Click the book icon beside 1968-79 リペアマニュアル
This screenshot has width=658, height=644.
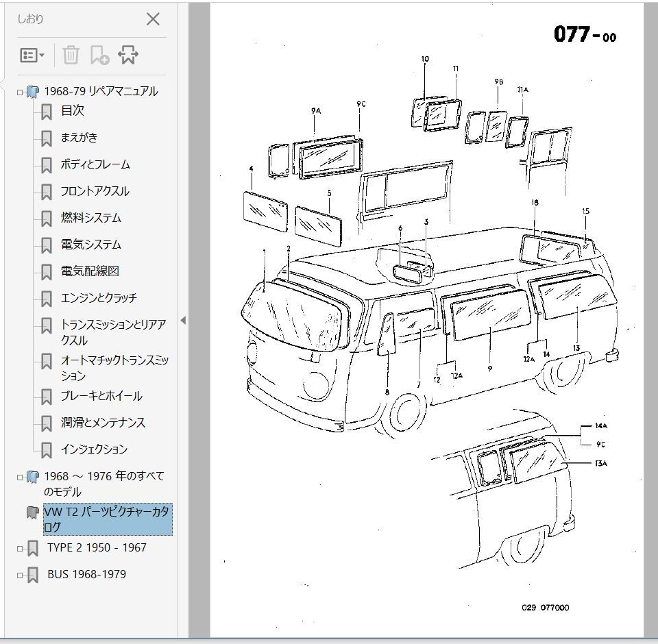click(33, 92)
